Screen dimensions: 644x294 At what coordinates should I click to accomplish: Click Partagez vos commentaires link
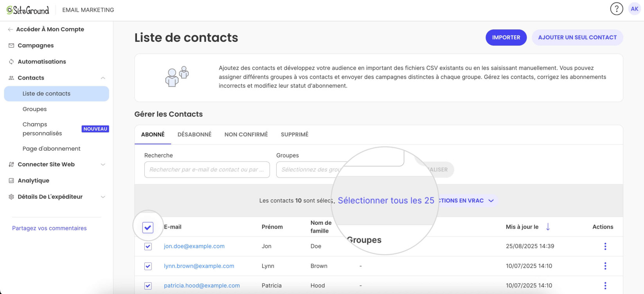49,228
